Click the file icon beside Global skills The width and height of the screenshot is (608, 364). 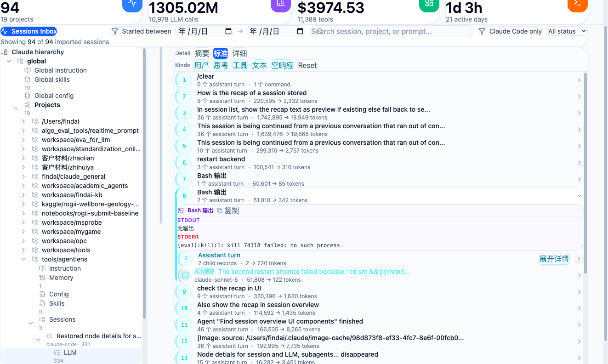(x=28, y=80)
